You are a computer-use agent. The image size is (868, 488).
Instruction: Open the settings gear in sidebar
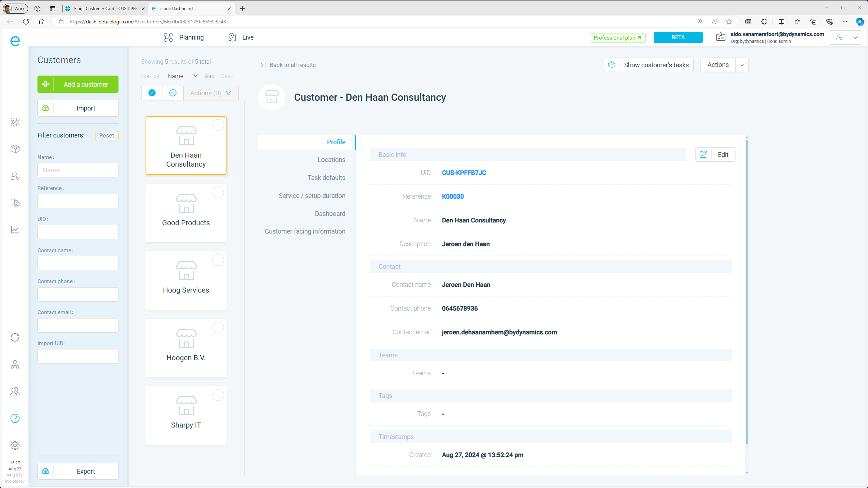[15, 445]
